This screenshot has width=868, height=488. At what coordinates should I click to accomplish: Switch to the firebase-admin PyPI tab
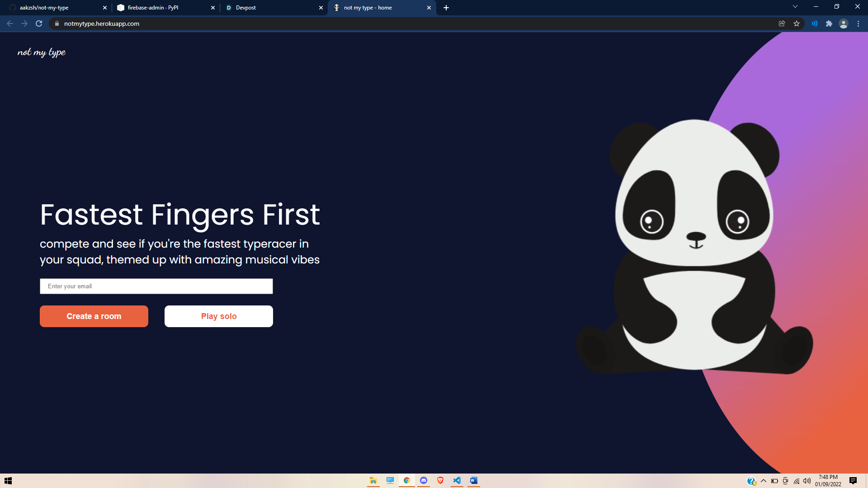163,8
